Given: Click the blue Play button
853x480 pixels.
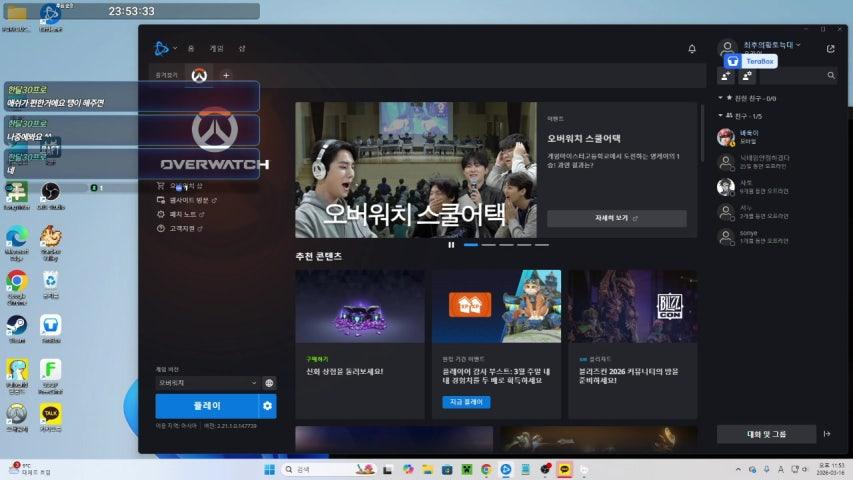Looking at the screenshot, I should pos(205,405).
